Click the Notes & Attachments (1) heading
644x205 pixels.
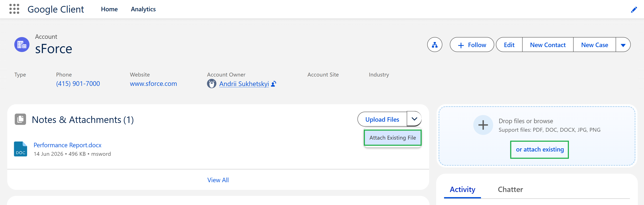point(83,120)
